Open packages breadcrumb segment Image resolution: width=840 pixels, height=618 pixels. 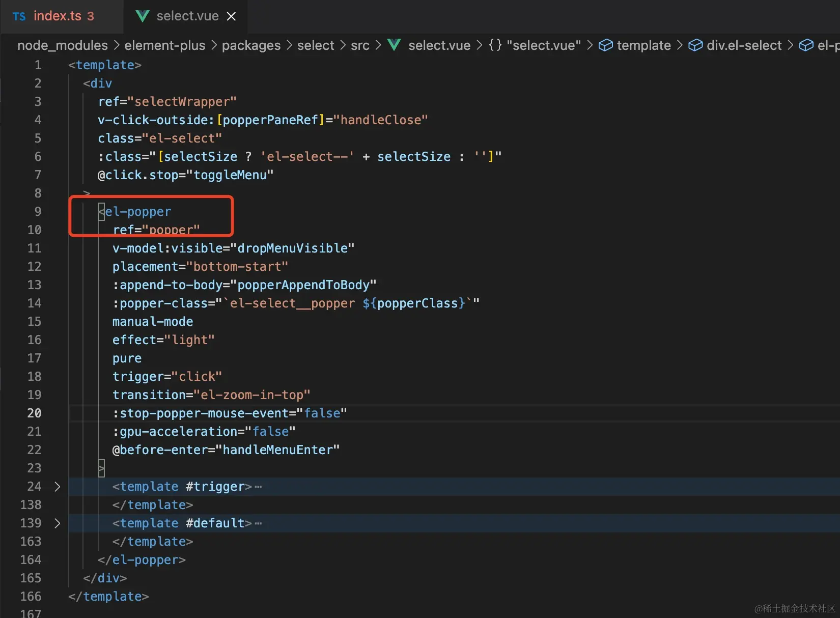pyautogui.click(x=251, y=45)
